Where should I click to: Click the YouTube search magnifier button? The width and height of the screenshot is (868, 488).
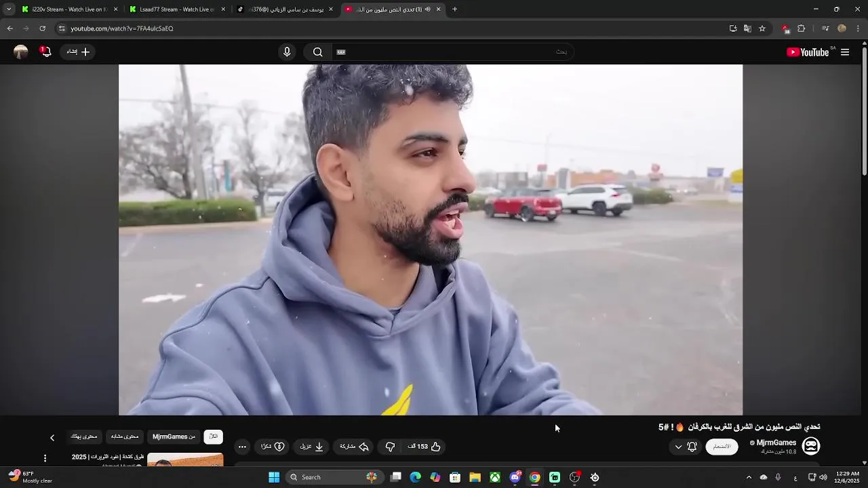click(317, 52)
